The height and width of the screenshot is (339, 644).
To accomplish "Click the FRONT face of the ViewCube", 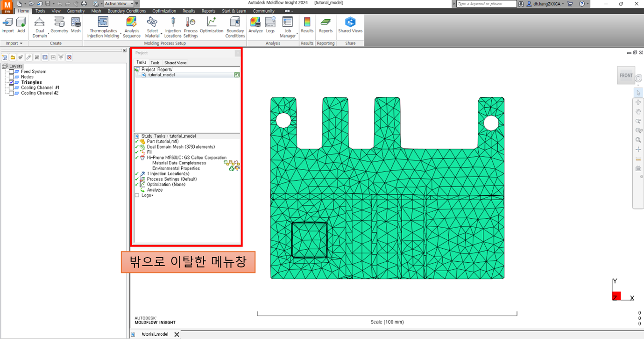I will pos(626,75).
